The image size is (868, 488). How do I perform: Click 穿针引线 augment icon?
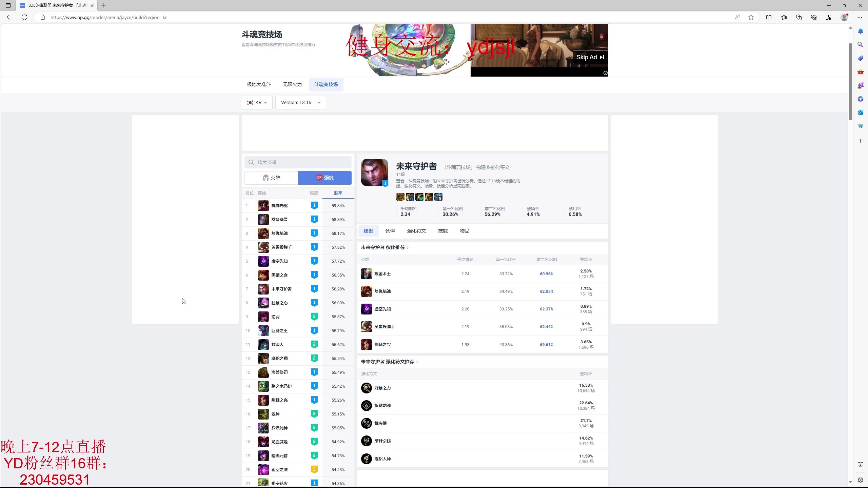(366, 441)
